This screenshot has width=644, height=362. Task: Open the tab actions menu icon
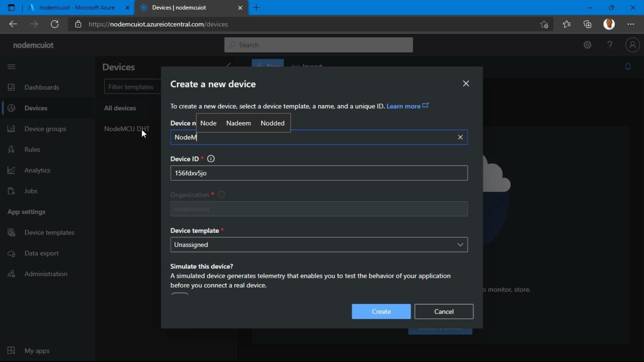point(11,7)
